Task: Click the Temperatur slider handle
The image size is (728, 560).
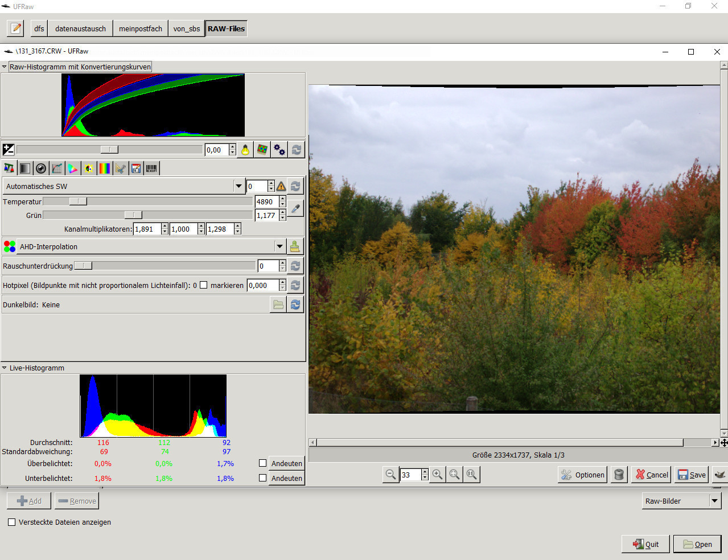Action: [x=78, y=201]
